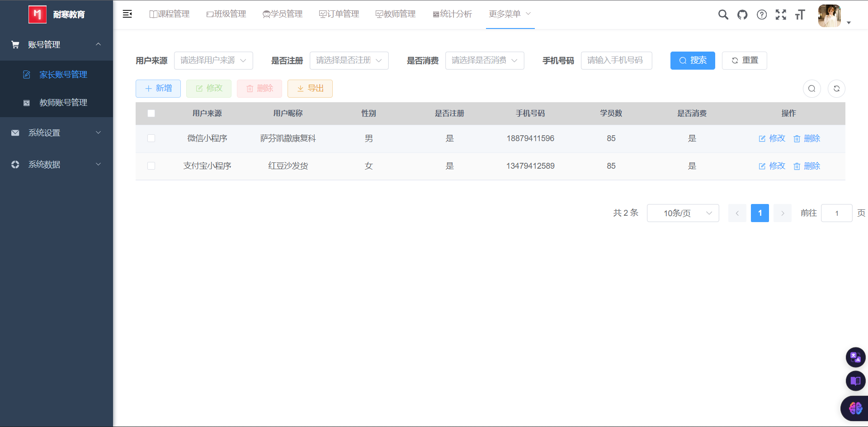
Task: Select page 1 in pagination
Action: point(760,213)
